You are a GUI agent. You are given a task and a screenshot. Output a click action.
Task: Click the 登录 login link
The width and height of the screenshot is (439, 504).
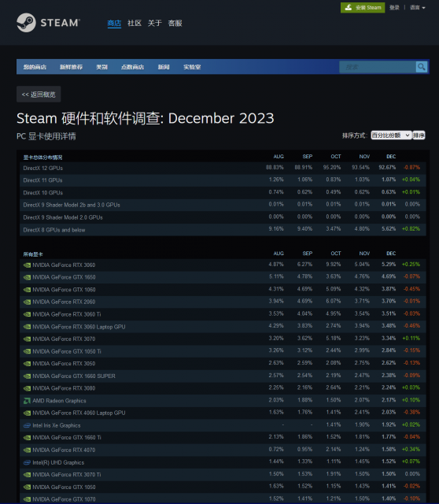(x=394, y=7)
